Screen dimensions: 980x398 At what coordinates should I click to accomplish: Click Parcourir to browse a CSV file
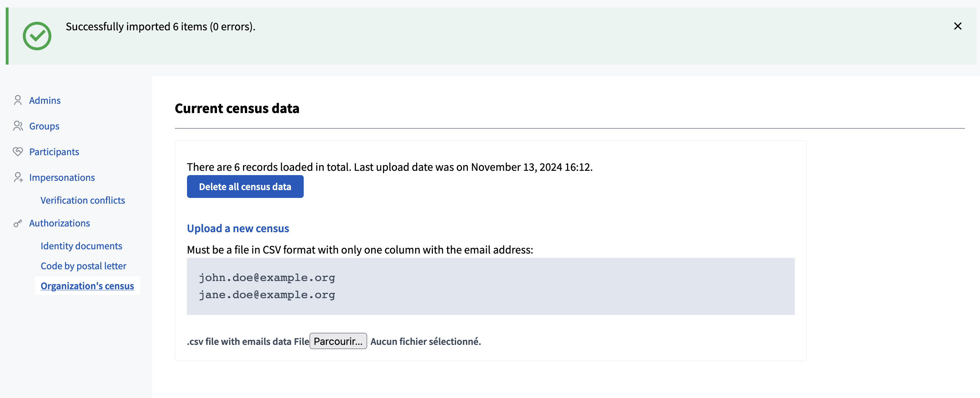338,341
